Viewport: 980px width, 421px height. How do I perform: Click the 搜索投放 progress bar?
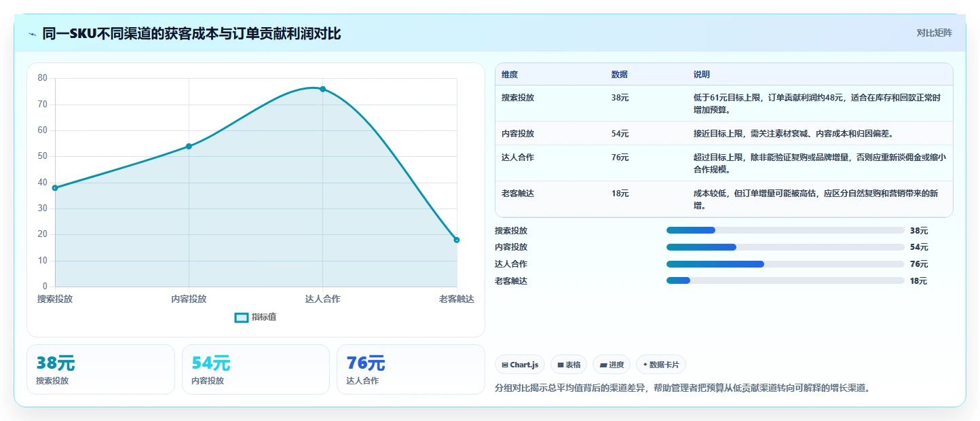point(785,231)
